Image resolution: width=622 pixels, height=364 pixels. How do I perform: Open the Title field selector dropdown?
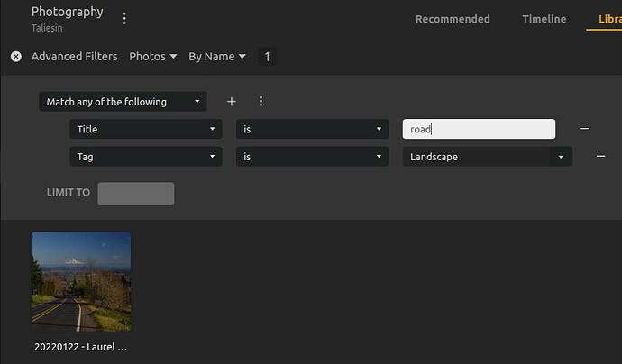pyautogui.click(x=145, y=129)
